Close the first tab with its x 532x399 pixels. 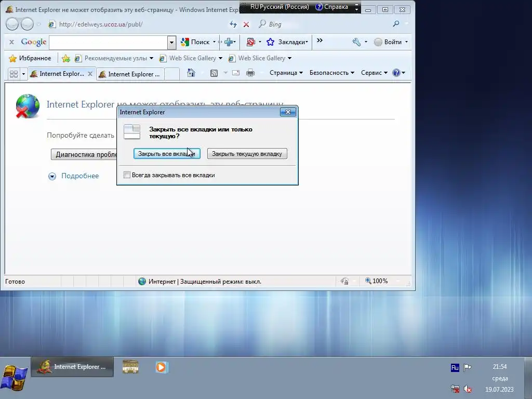pyautogui.click(x=90, y=74)
